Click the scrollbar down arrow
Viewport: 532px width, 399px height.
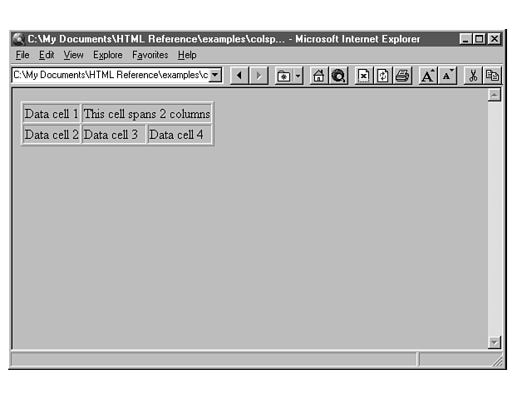(495, 342)
